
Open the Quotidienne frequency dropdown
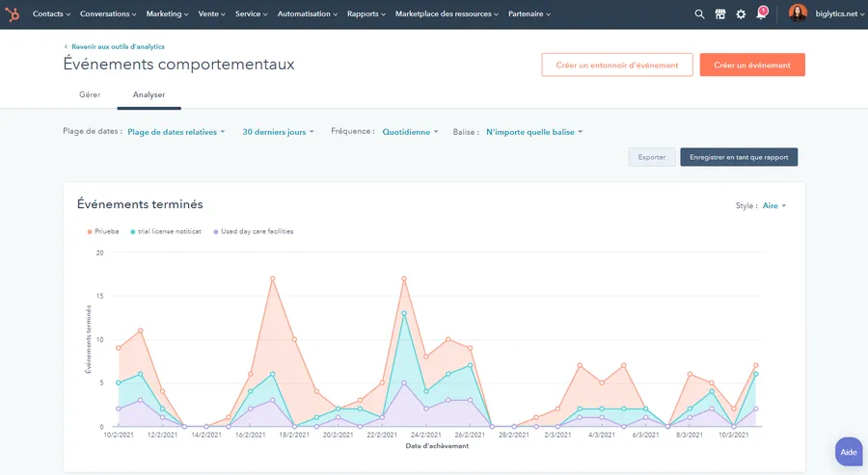[410, 132]
